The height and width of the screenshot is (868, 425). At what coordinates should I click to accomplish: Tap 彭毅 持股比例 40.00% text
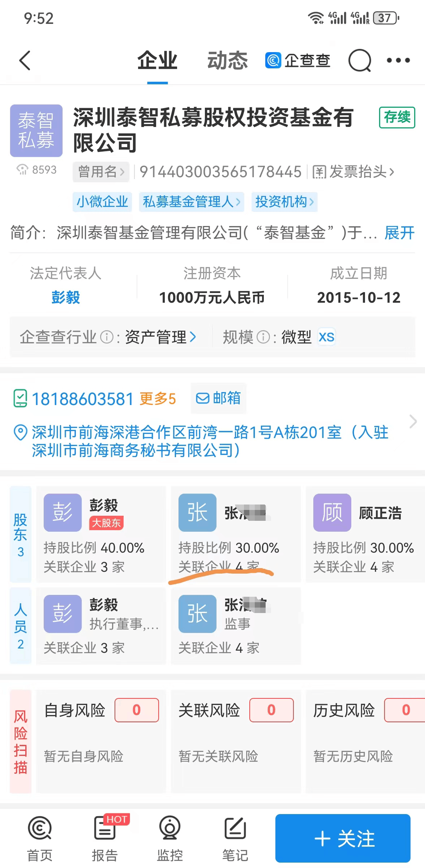pyautogui.click(x=94, y=548)
